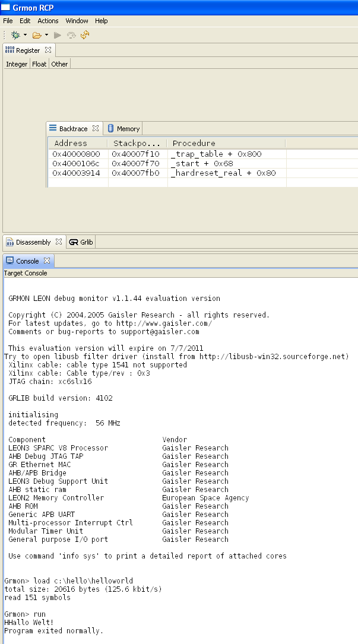The image size is (358, 644).
Task: Close the Register view tab
Action: click(48, 50)
